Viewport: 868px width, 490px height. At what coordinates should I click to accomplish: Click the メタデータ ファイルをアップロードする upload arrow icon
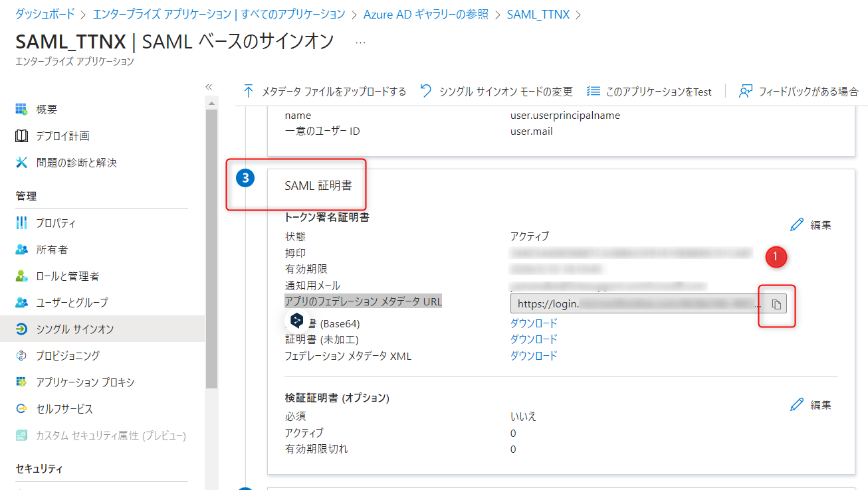point(249,92)
